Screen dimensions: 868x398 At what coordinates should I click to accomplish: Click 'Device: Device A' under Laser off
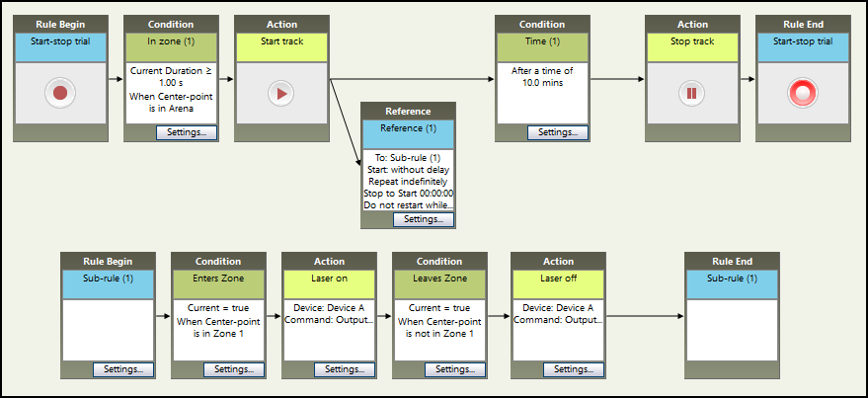point(558,308)
